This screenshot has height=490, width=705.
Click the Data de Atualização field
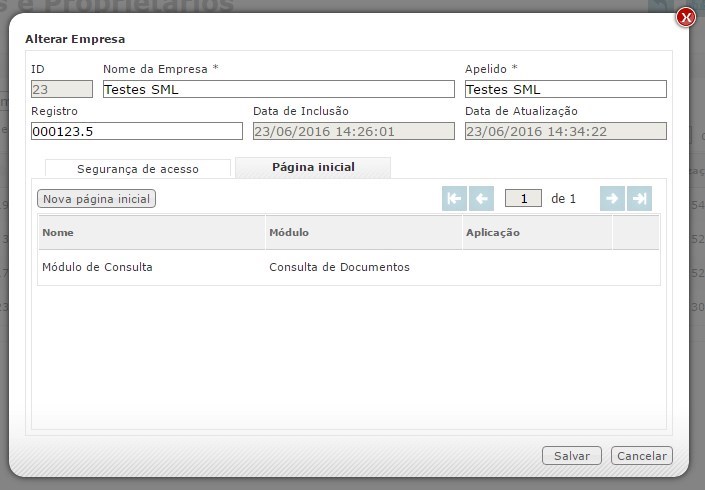pyautogui.click(x=565, y=131)
